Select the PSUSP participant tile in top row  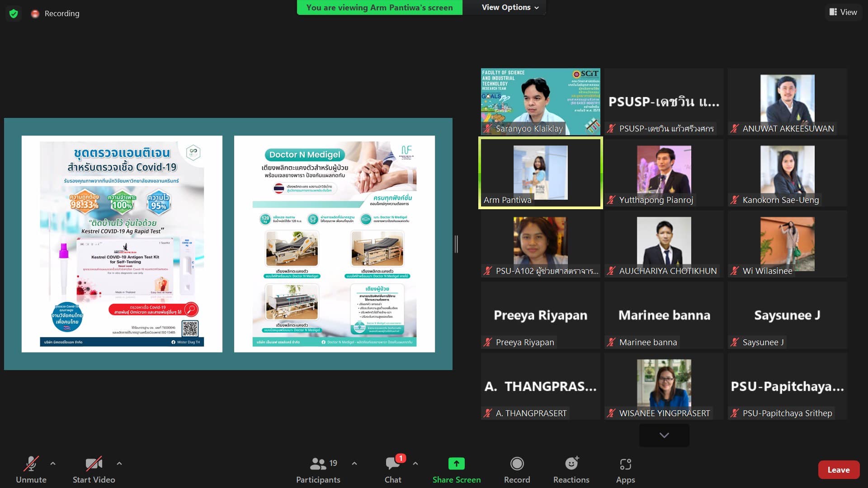pos(664,102)
